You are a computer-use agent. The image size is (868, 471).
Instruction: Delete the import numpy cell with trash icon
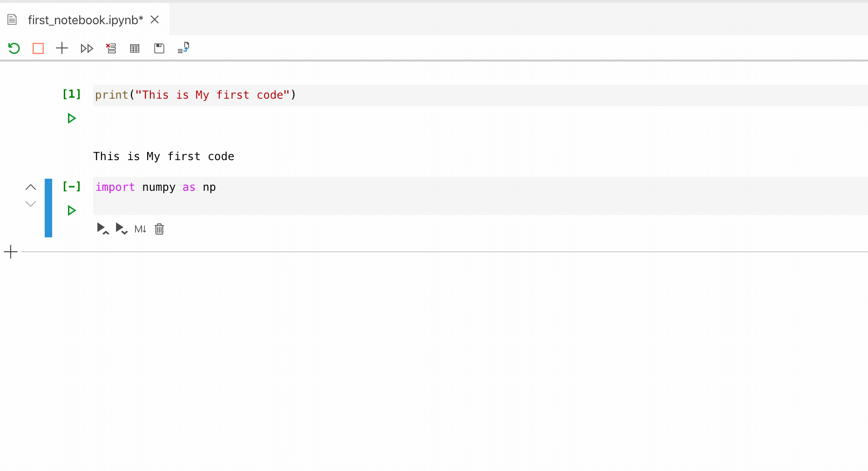[159, 229]
